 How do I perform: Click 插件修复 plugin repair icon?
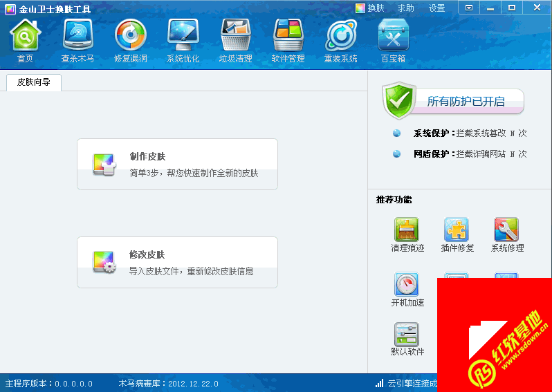tap(457, 230)
